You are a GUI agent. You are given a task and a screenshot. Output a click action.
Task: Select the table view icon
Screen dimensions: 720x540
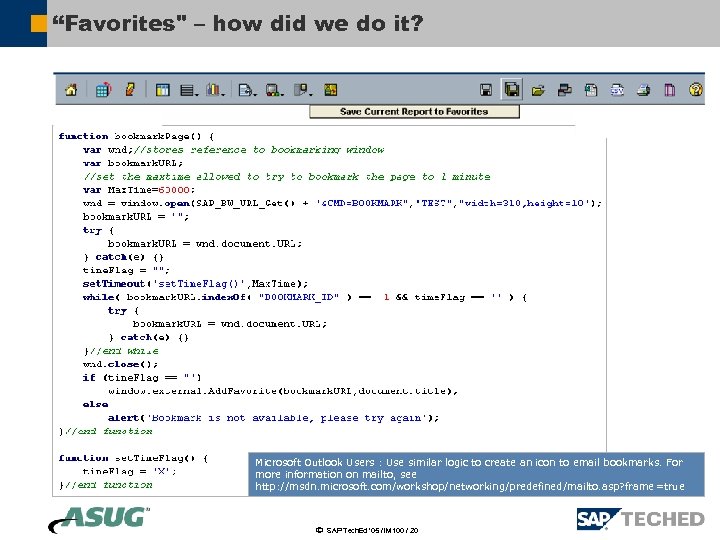click(163, 90)
